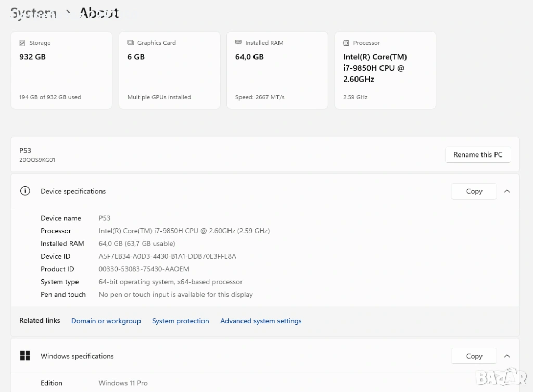533x392 pixels.
Task: Select the '194 GB of 932 GB used' text
Action: [x=50, y=97]
